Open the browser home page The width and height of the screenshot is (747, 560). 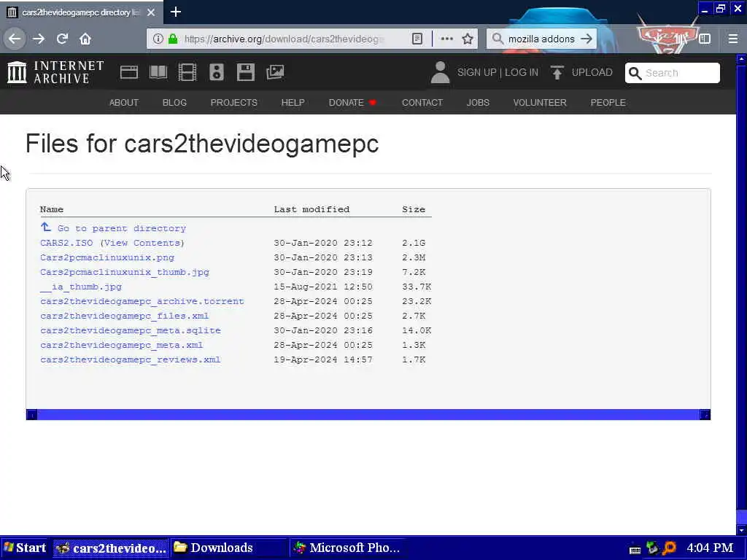tap(85, 39)
